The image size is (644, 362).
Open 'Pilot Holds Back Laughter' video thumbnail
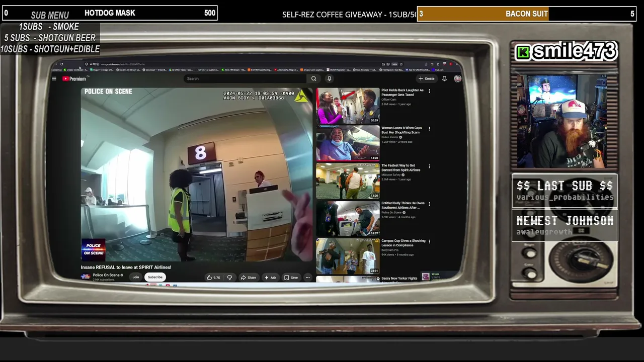348,106
